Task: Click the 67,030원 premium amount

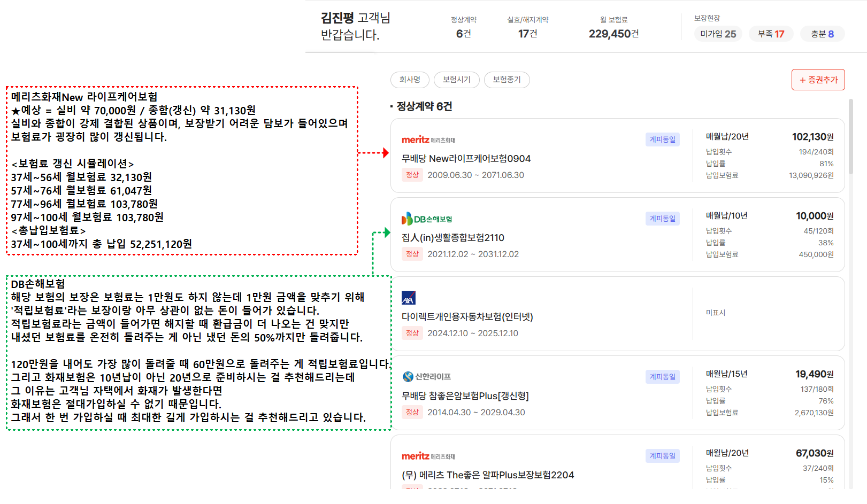Action: (x=814, y=453)
